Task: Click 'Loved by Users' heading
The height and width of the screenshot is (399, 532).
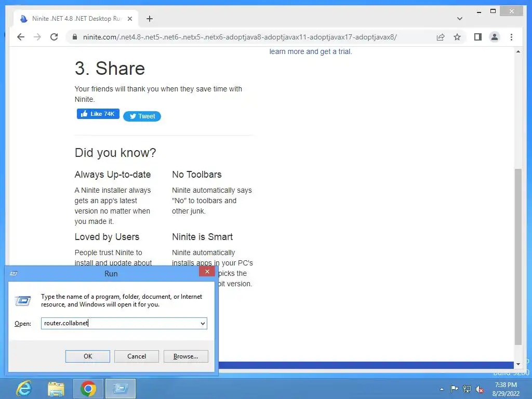Action: 107,237
